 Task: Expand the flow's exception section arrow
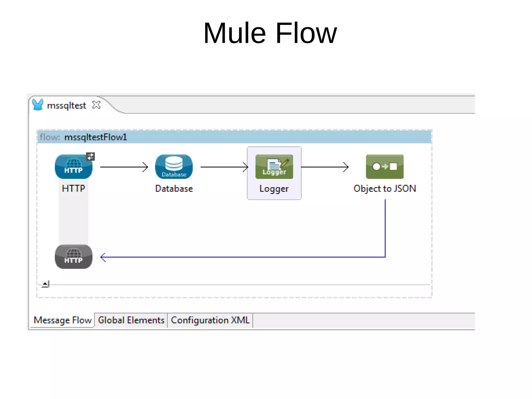[45, 284]
